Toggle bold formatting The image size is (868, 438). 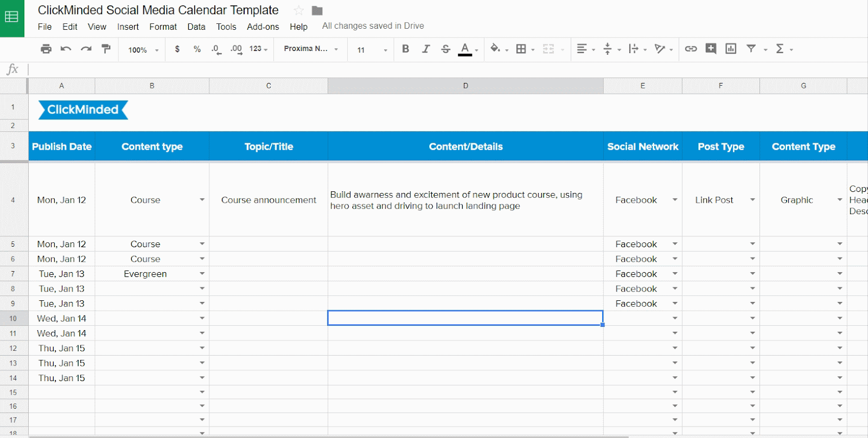tap(405, 49)
